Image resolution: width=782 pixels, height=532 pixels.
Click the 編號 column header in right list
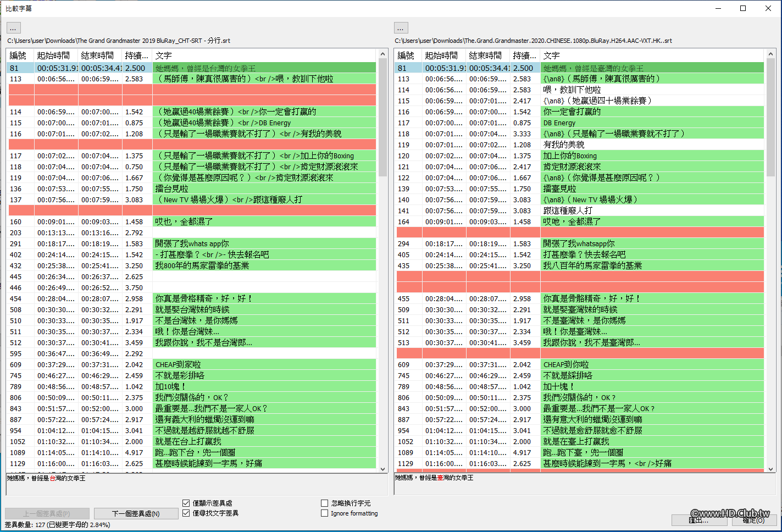[x=408, y=56]
